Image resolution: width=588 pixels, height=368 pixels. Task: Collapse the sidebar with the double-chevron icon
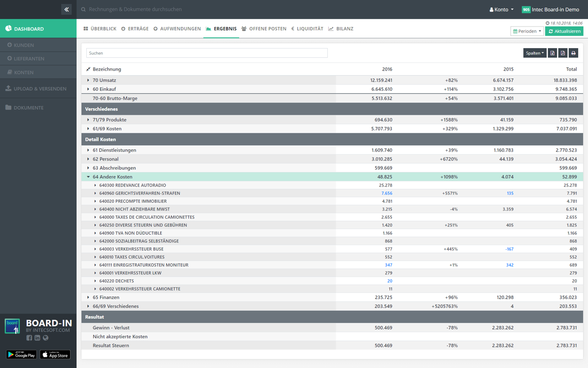click(x=67, y=9)
